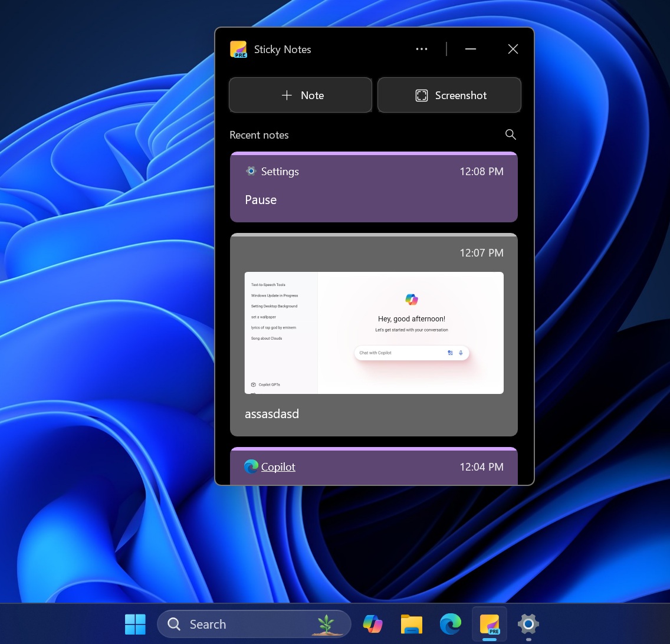Launch Settings from the taskbar gear

pyautogui.click(x=527, y=624)
